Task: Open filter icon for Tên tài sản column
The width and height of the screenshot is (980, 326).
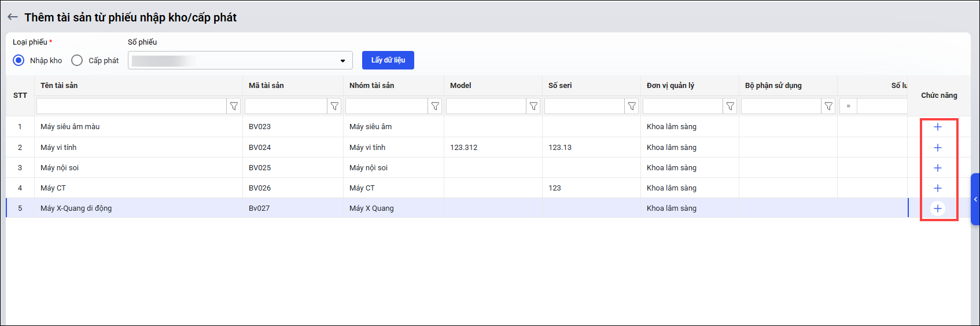Action: 234,106
